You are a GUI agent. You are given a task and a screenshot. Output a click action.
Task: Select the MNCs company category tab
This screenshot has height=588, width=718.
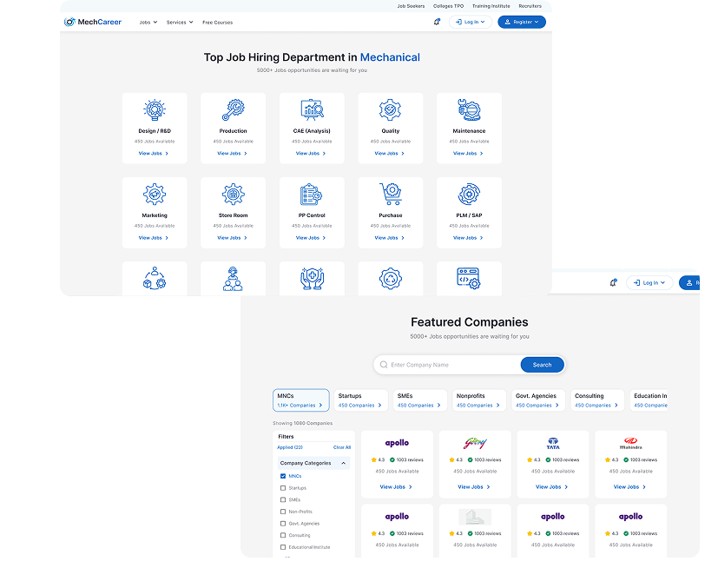[301, 400]
